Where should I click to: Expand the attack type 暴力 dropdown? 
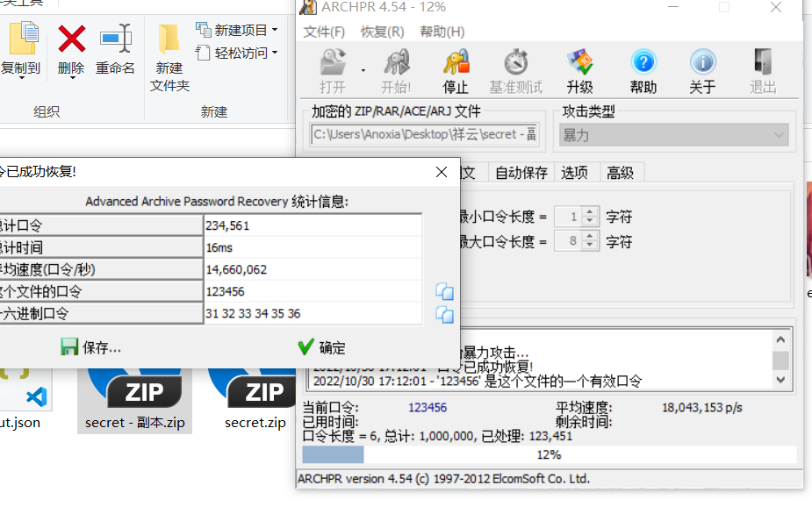[x=673, y=135]
